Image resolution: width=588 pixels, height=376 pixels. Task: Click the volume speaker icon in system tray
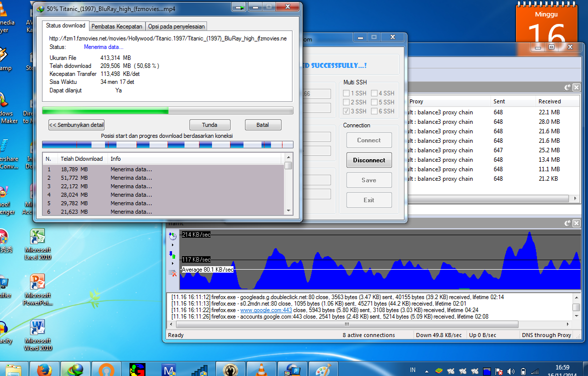click(511, 372)
